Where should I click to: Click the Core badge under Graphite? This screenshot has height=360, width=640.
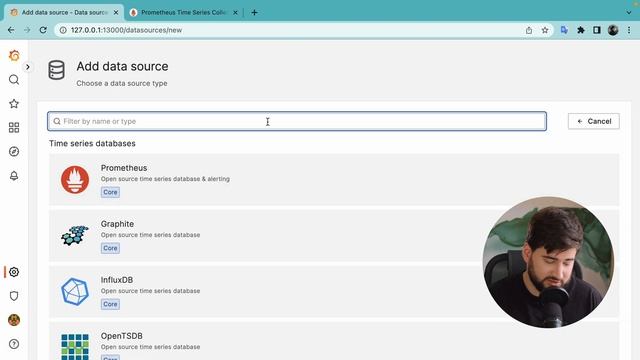click(110, 248)
